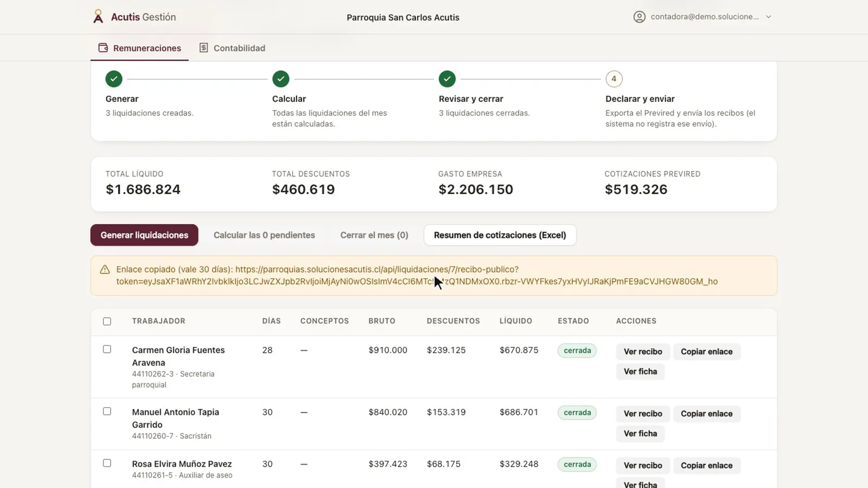868x488 pixels.
Task: Open Ver recibo for Rosa Elvira Muñoz
Action: (643, 465)
